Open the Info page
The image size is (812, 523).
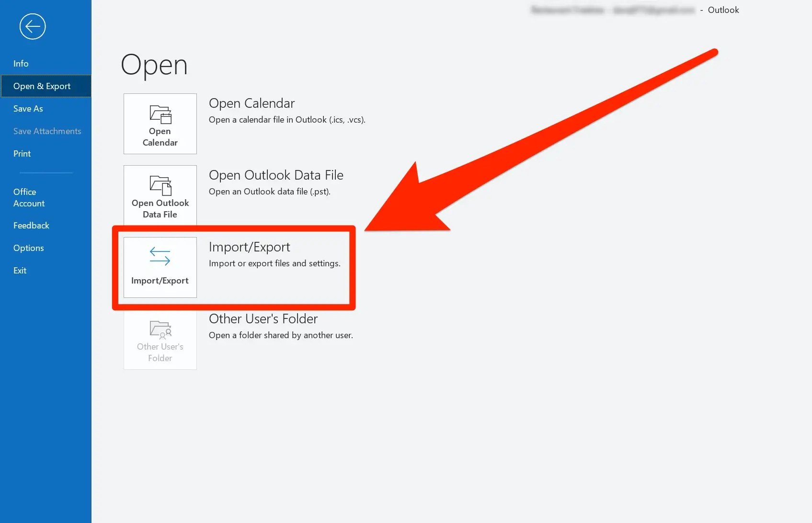[x=21, y=64]
